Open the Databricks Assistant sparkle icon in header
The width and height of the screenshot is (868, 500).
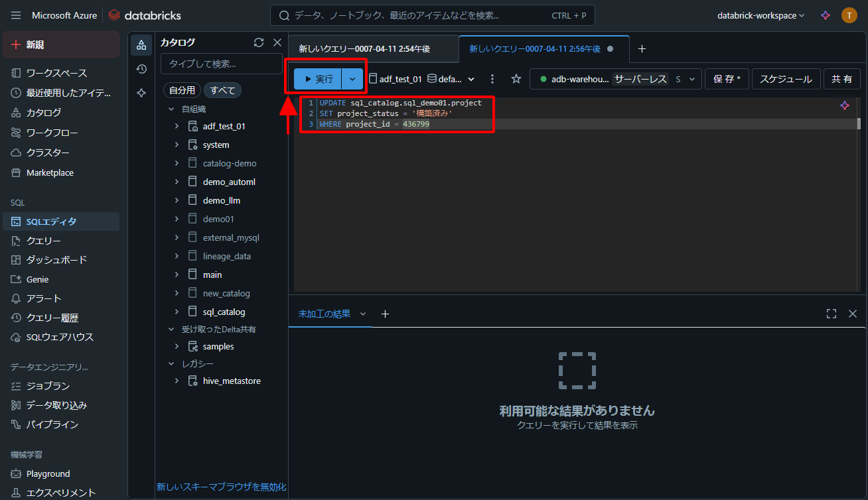[x=826, y=15]
